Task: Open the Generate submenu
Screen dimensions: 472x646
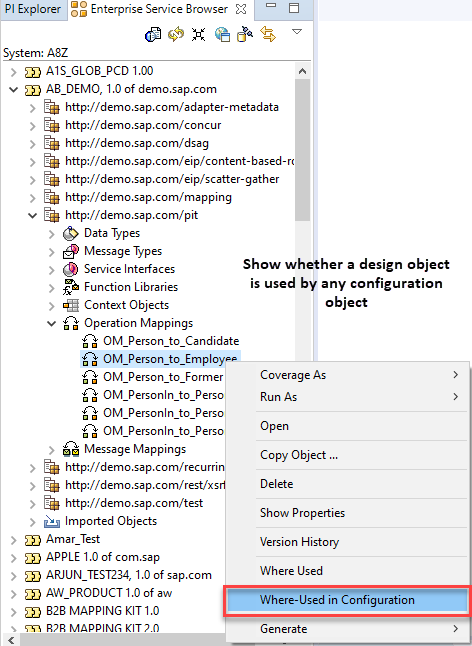Action: point(348,629)
